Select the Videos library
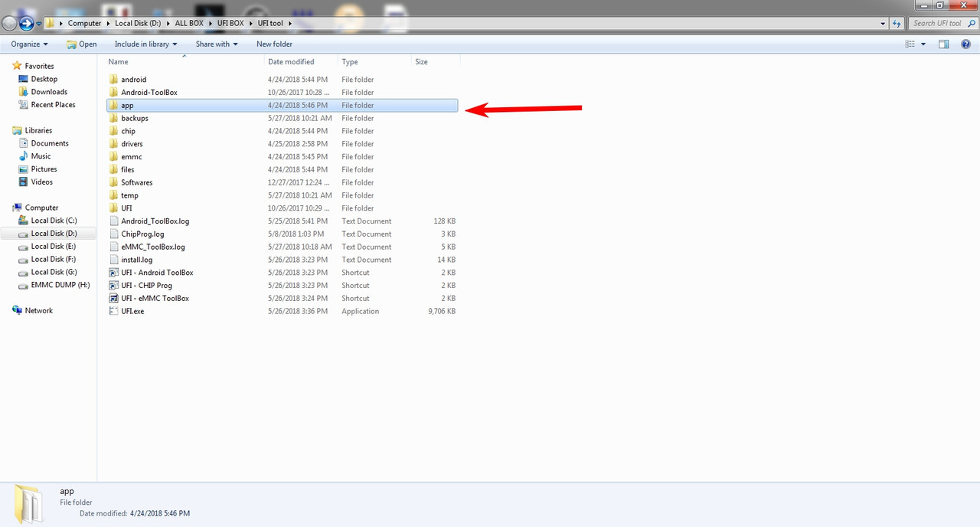 41,182
